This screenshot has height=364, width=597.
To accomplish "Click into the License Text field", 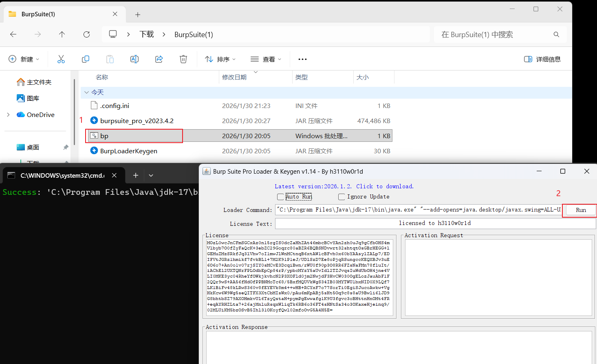I will point(435,223).
